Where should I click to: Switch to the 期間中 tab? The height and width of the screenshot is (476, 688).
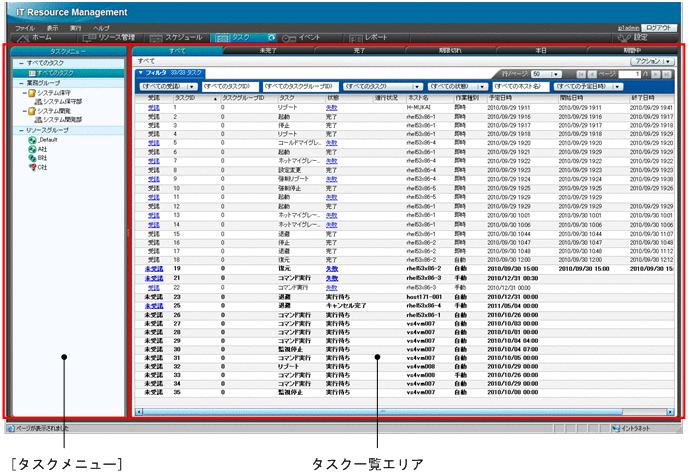pos(632,50)
